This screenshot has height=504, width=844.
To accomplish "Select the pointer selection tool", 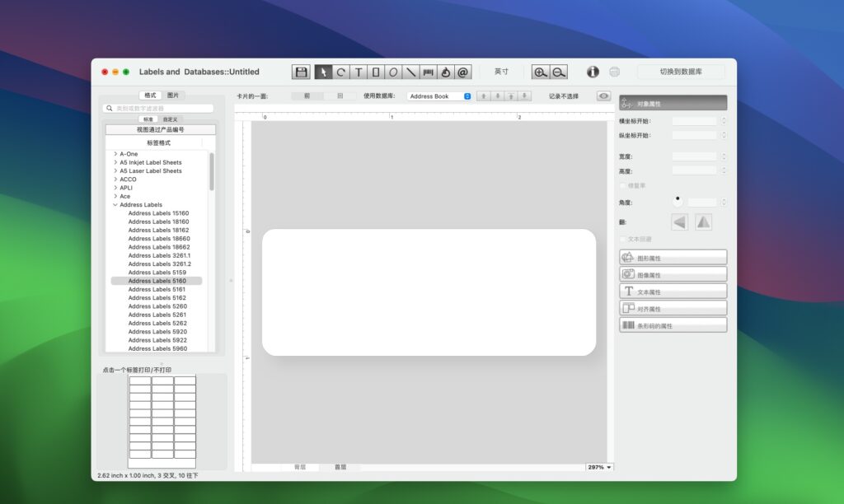I will click(x=325, y=72).
